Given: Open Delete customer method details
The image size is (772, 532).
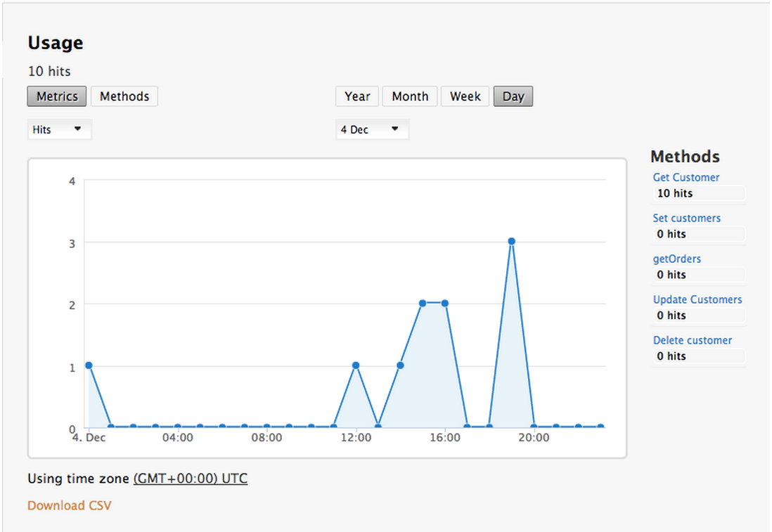Looking at the screenshot, I should click(x=693, y=340).
